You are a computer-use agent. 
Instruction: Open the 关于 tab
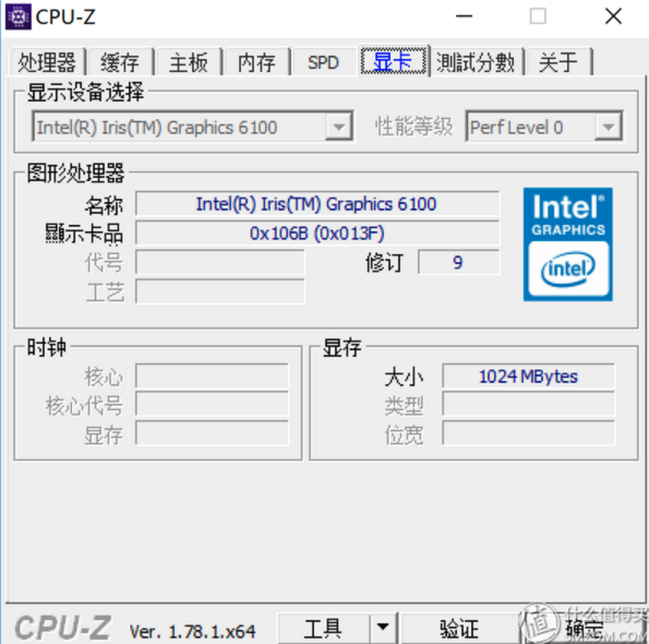point(558,62)
